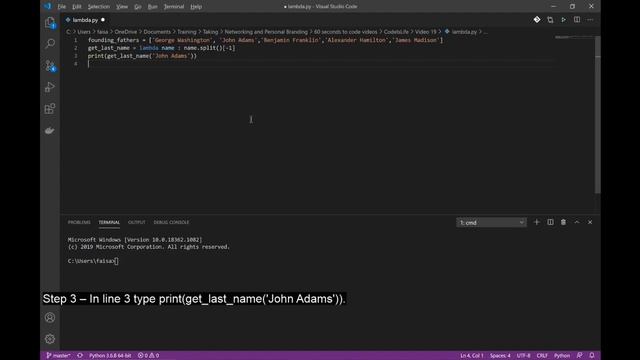
Task: Open the Terminal menu
Action: [174, 7]
